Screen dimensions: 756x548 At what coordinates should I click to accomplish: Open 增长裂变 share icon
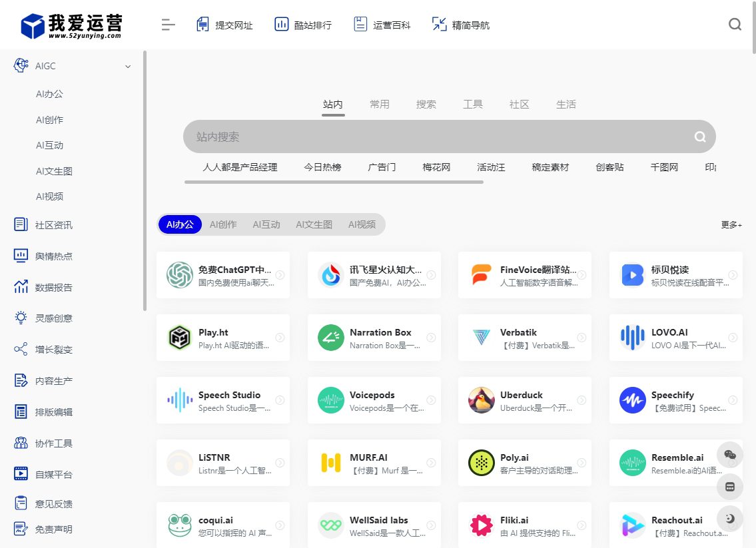click(x=21, y=350)
